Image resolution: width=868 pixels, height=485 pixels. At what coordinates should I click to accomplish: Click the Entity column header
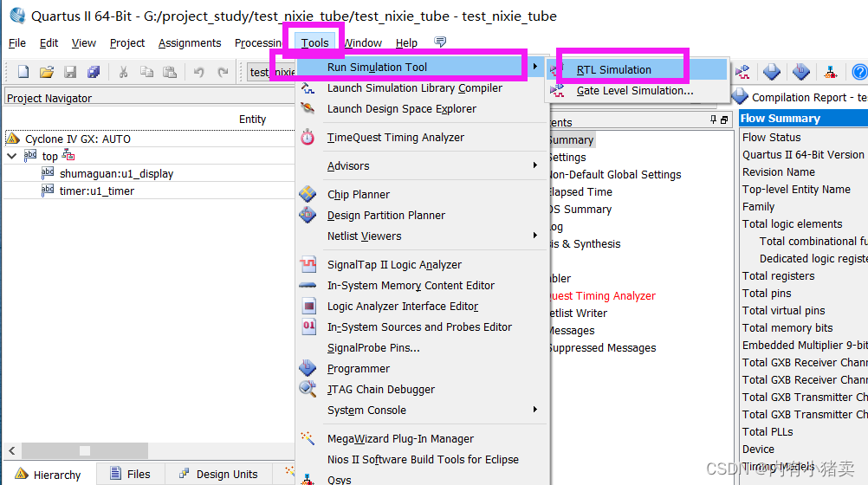pos(252,119)
